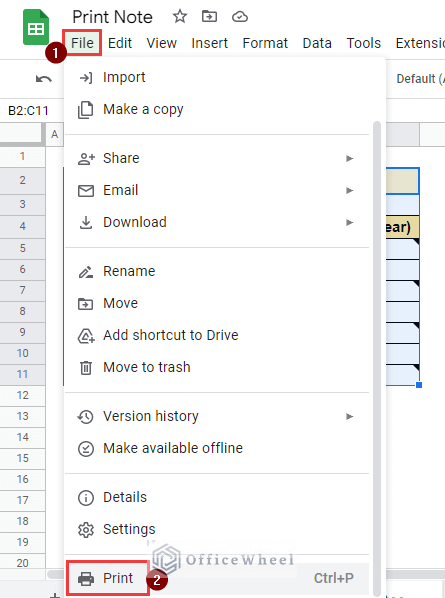Click the move-to-folder icon beside title
This screenshot has width=445, height=598.
[209, 17]
